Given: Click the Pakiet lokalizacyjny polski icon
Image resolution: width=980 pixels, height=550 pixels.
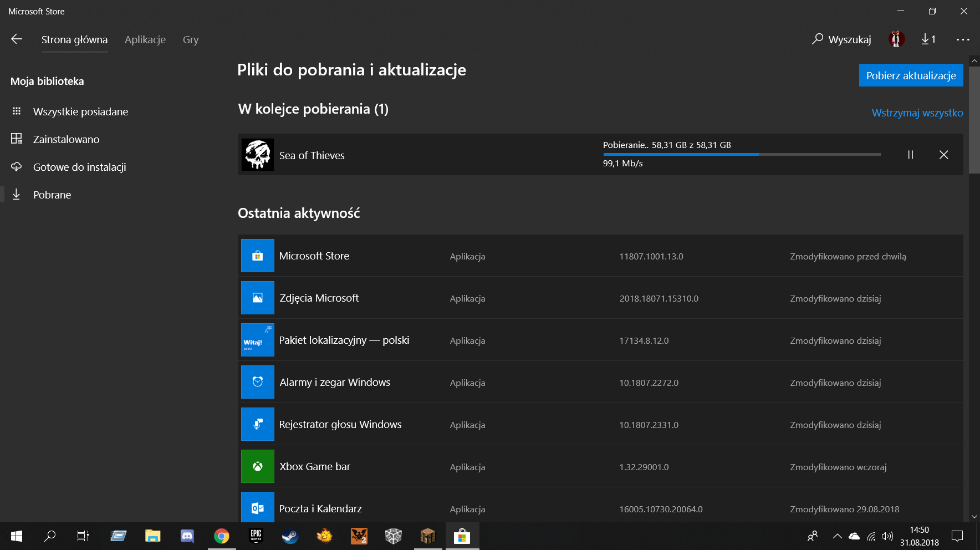Looking at the screenshot, I should tap(258, 340).
